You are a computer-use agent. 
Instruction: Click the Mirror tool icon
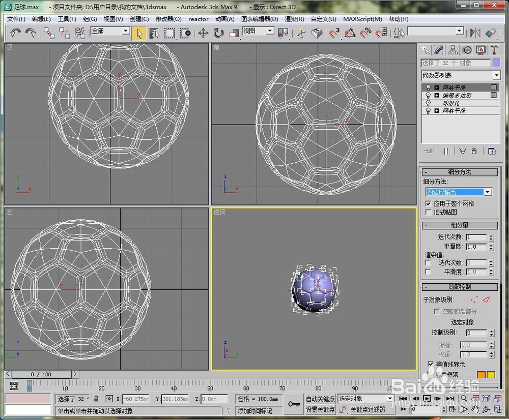tap(475, 33)
